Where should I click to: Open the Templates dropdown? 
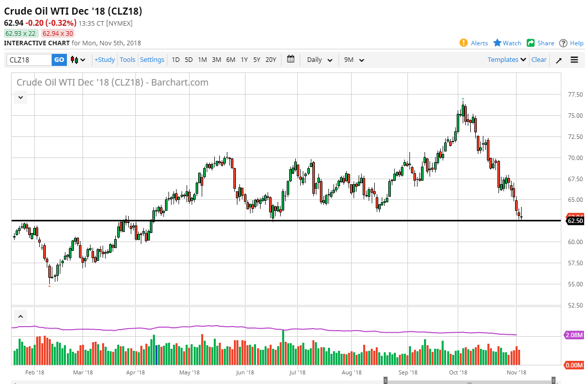(506, 59)
